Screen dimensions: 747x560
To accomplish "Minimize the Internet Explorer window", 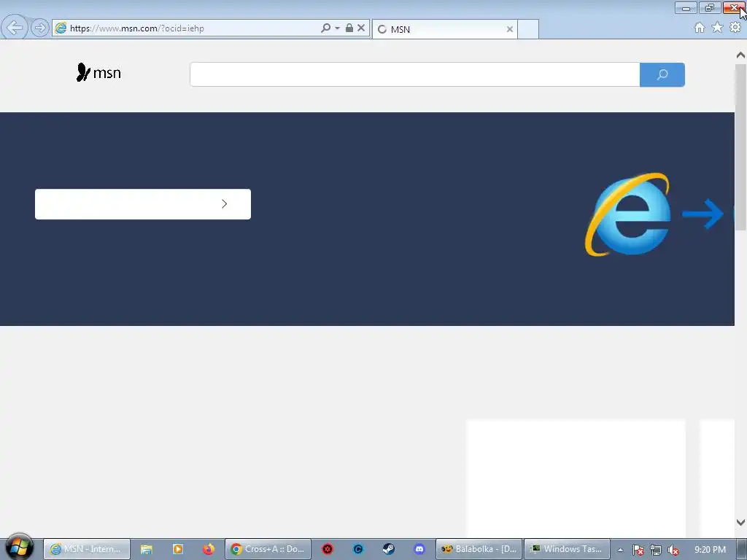I will (x=686, y=7).
